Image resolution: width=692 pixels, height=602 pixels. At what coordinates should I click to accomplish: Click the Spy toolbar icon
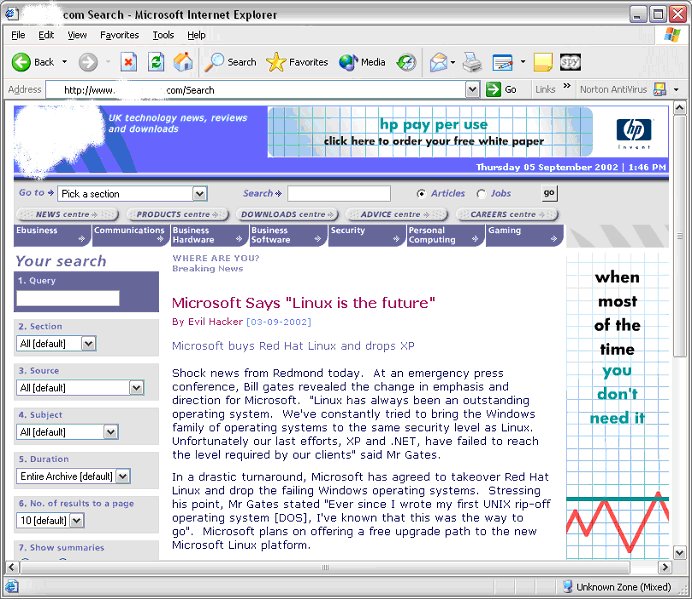570,62
